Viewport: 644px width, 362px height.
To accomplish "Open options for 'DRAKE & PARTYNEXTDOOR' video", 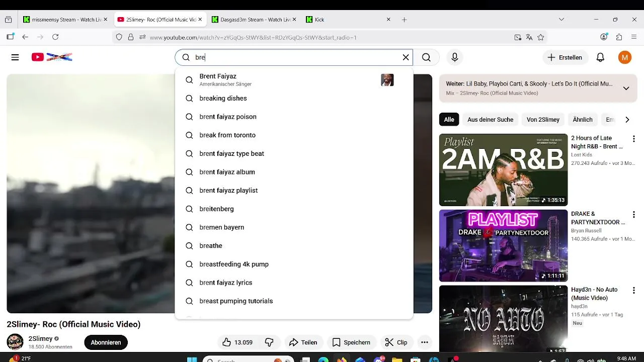I will point(633,215).
